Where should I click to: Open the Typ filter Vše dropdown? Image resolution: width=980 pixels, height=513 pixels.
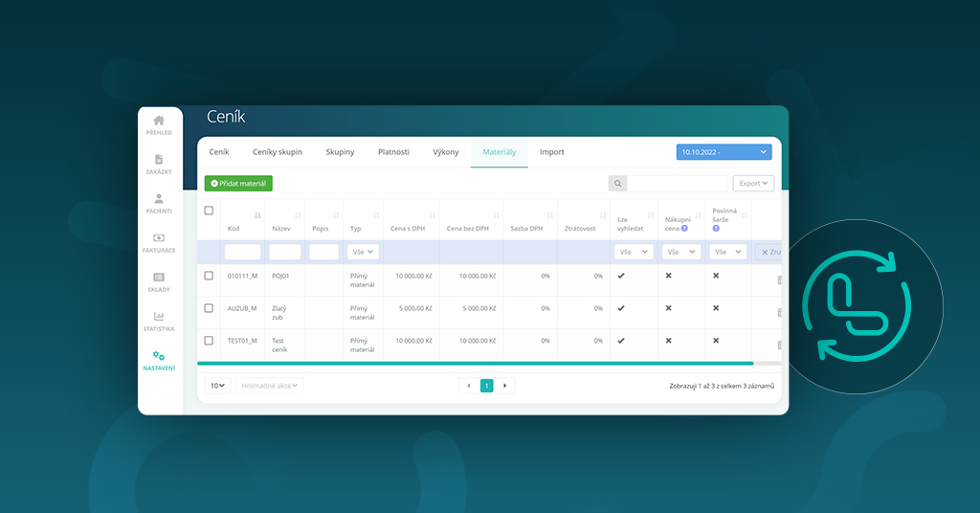[363, 252]
